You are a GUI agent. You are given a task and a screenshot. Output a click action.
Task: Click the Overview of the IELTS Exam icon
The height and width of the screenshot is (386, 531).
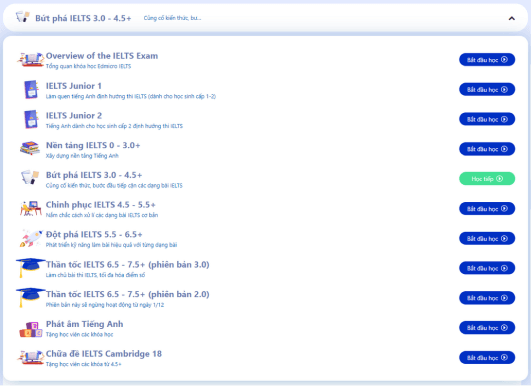coord(31,60)
